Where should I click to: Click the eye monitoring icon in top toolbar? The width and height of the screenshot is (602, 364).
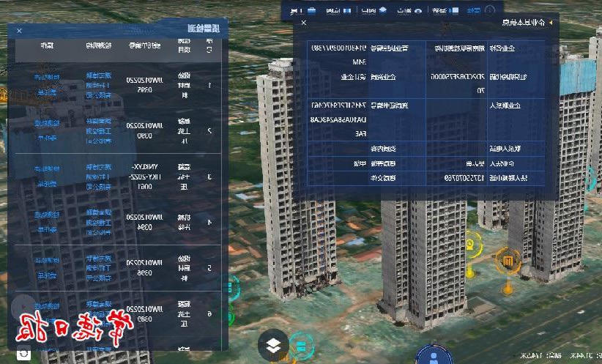pyautogui.click(x=418, y=11)
